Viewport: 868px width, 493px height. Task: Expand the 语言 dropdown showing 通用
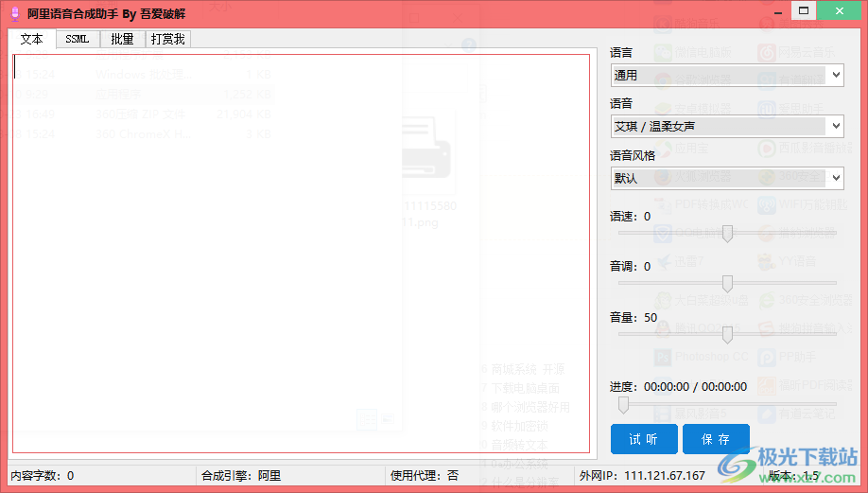[727, 76]
